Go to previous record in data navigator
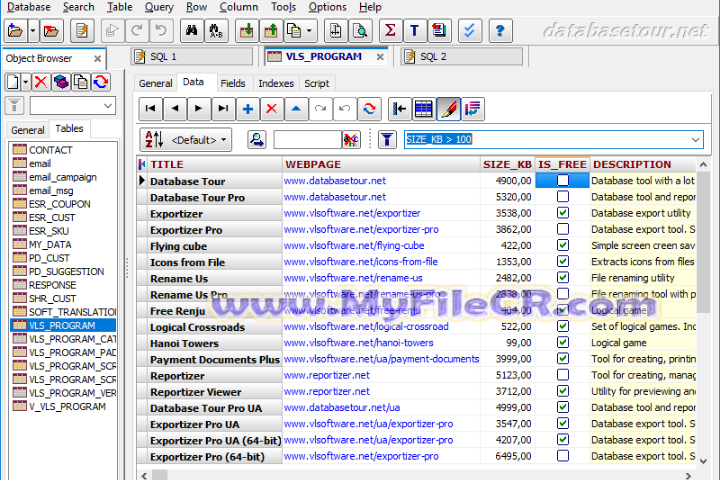 (174, 109)
